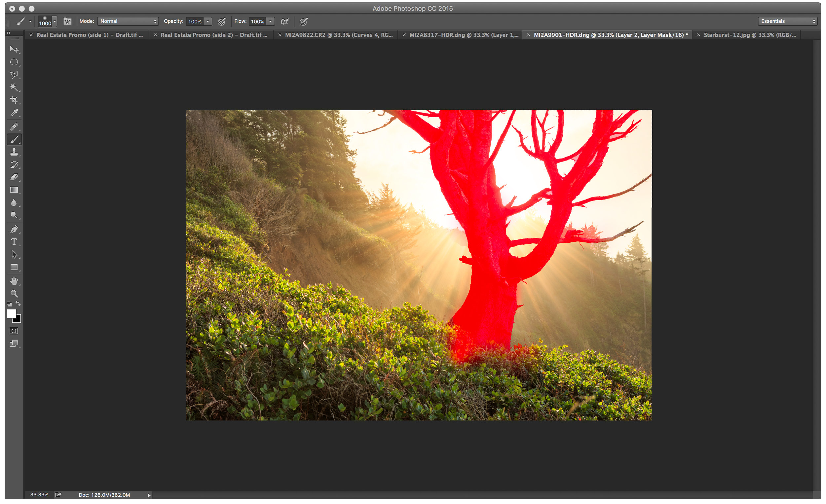This screenshot has height=504, width=826.
Task: Switch to MI2A9822.CR2 document tab
Action: 339,35
